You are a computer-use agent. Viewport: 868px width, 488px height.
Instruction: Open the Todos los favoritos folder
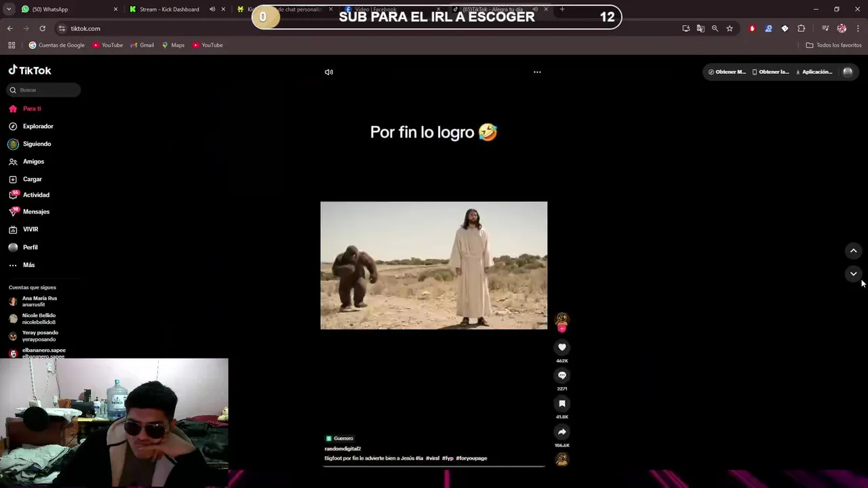click(833, 45)
